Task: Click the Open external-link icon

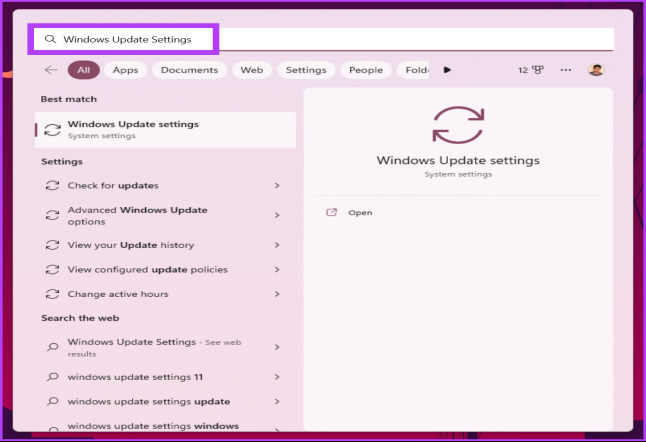Action: tap(332, 212)
